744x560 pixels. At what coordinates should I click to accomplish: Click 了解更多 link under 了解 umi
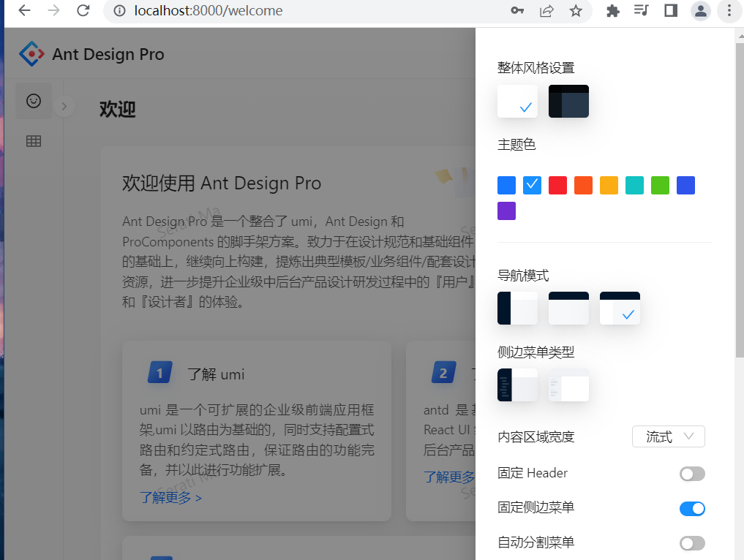tap(170, 498)
